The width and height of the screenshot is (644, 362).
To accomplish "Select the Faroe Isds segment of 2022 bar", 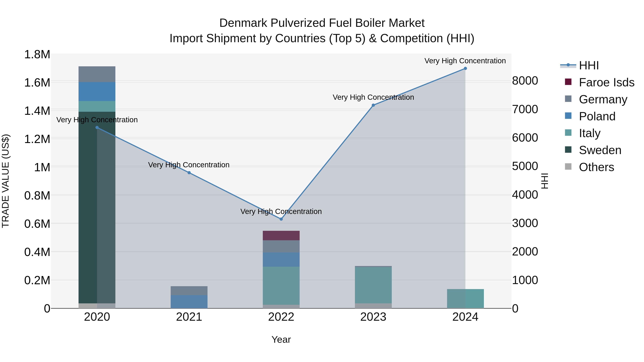I will (281, 236).
